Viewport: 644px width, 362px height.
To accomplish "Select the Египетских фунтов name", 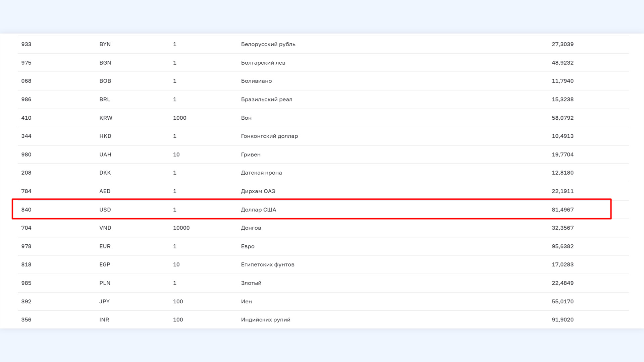I will tap(267, 264).
